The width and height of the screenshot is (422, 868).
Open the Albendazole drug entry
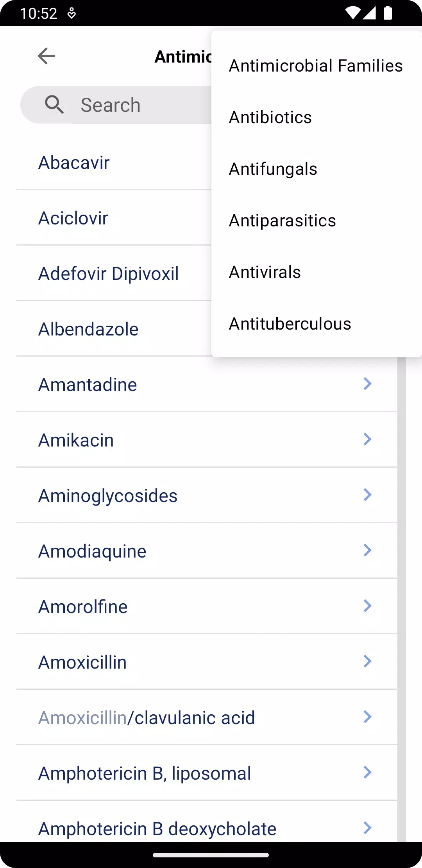pos(113,329)
